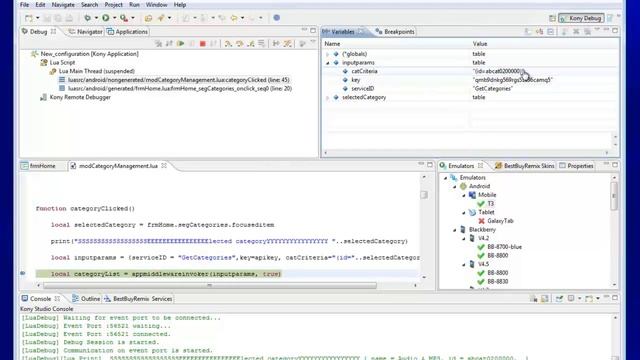Screen dimensions: 640x360
Task: Switch to the Properties tab
Action: (576, 166)
